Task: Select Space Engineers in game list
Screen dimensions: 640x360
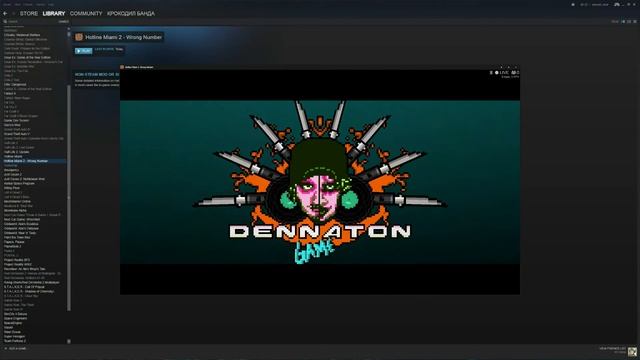Action: 16,318
